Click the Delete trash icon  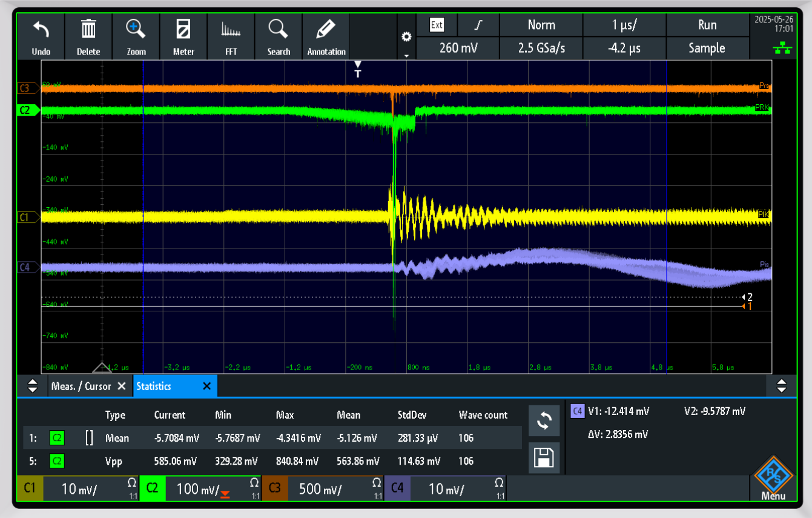click(88, 36)
